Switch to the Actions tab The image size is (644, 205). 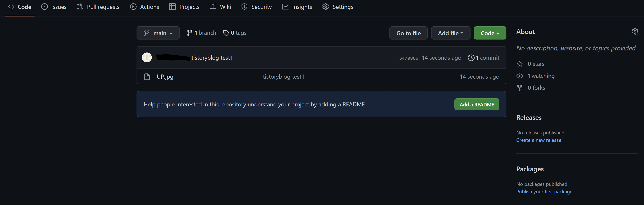click(145, 7)
